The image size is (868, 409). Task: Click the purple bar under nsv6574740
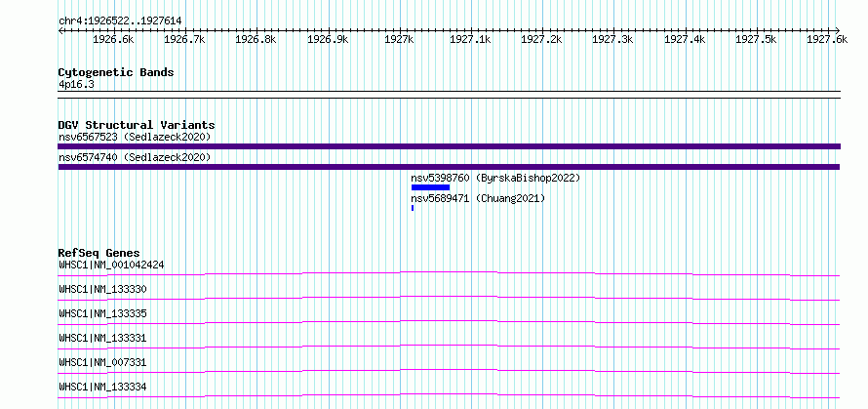coord(449,167)
